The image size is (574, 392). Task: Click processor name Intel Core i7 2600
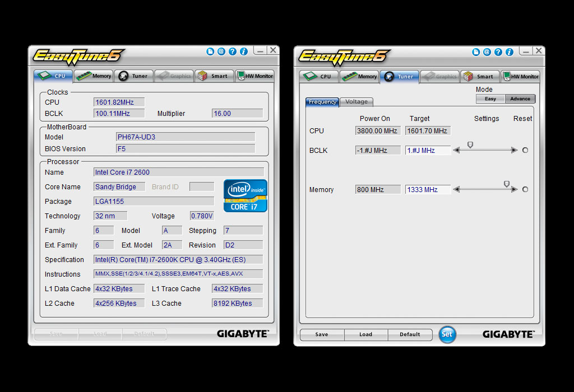pos(179,172)
